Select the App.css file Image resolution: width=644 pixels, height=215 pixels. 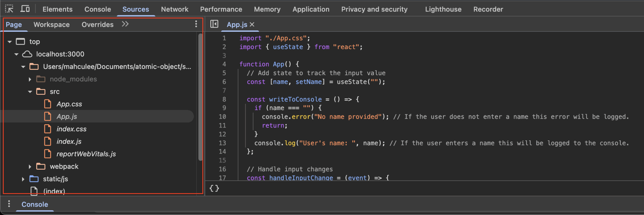[x=69, y=104]
